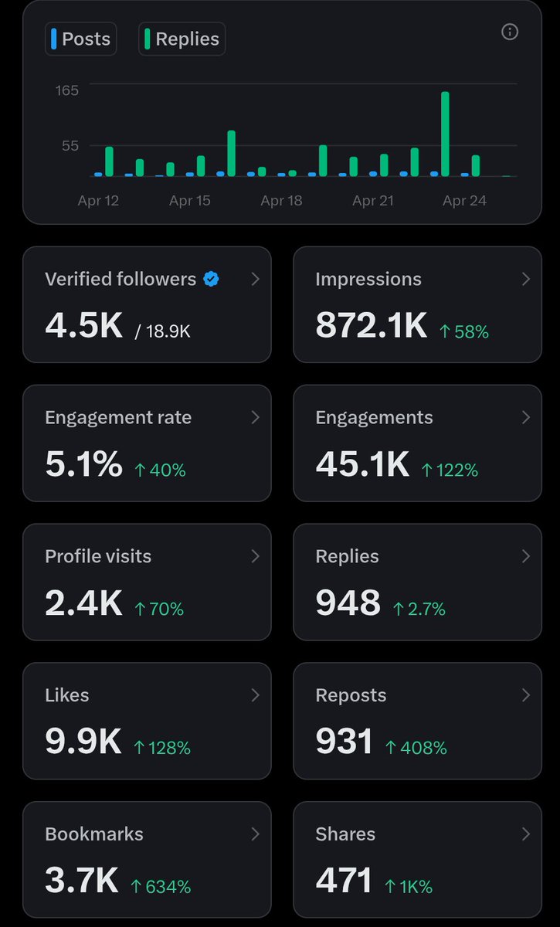The height and width of the screenshot is (927, 560).
Task: Select the Apr 12 green Replies bar
Action: point(109,161)
